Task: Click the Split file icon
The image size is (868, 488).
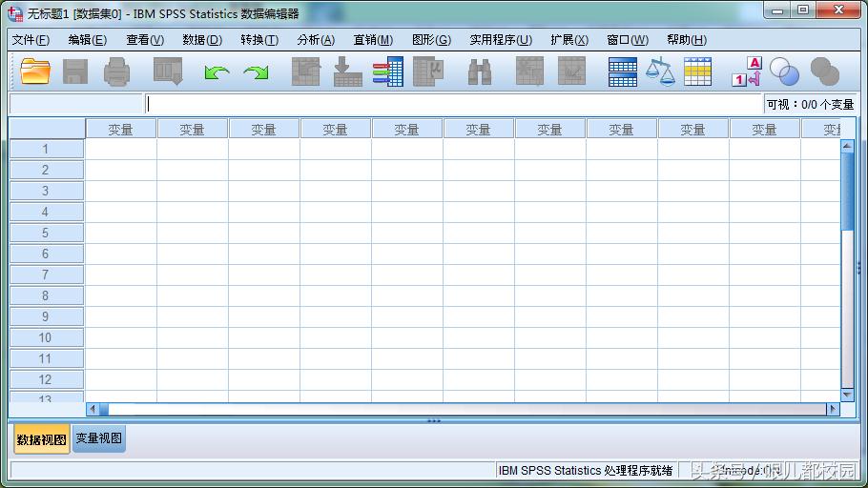Action: pos(622,71)
